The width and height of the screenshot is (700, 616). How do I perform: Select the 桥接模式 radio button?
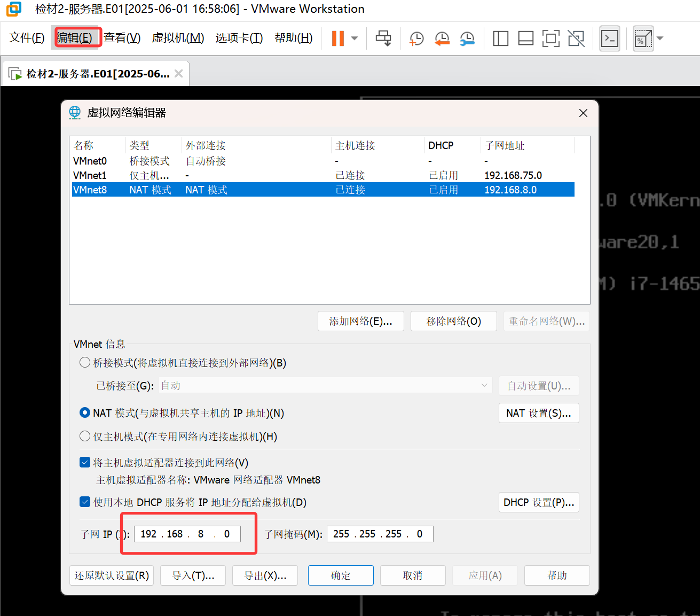85,363
